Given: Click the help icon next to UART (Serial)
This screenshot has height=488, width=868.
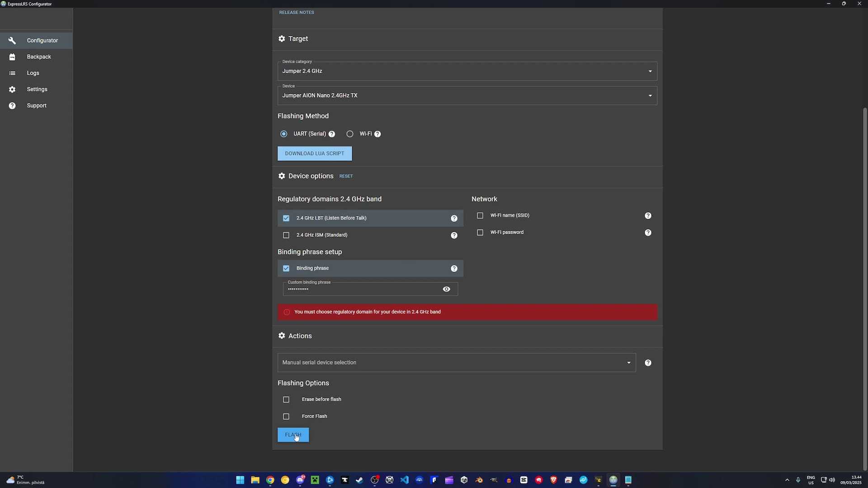Looking at the screenshot, I should click(332, 134).
